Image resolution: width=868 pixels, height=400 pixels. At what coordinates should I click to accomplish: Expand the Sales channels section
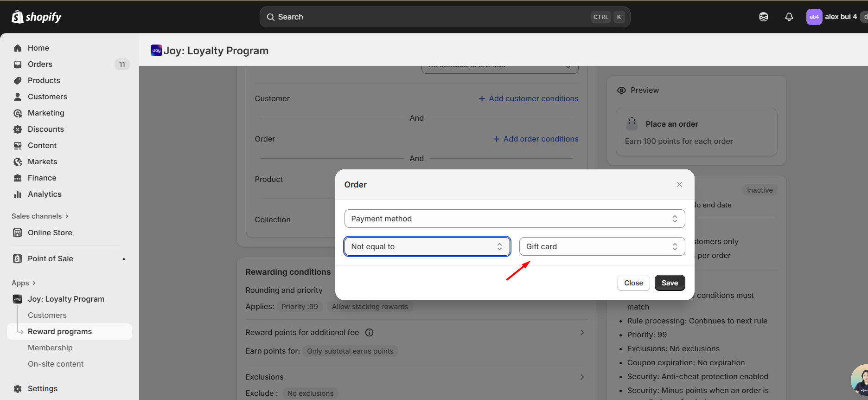click(40, 216)
